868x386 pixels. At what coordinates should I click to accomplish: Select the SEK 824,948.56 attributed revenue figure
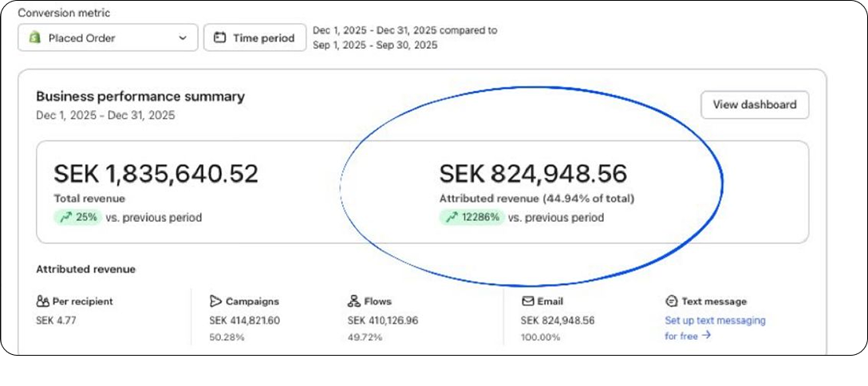coord(533,174)
